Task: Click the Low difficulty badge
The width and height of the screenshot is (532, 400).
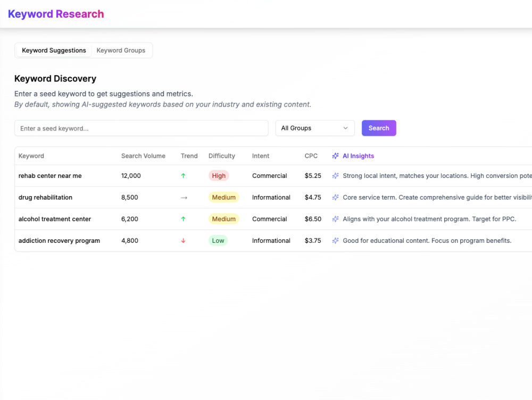Action: [x=218, y=240]
